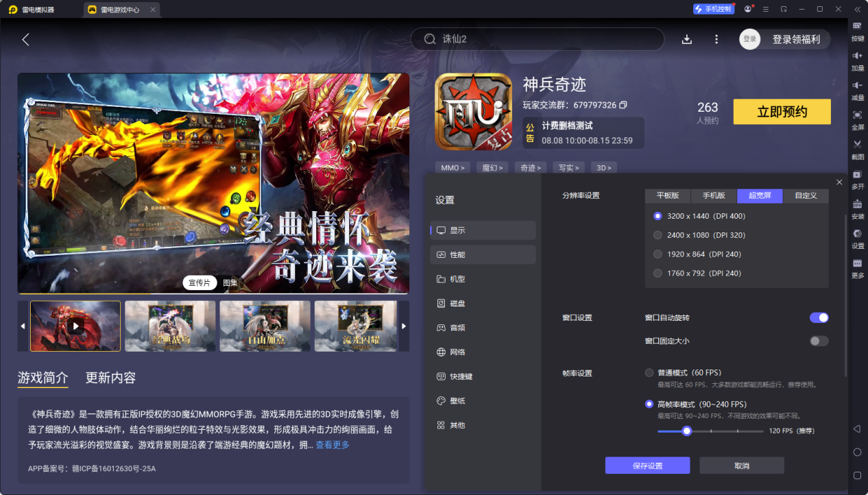The height and width of the screenshot is (495, 868).
Task: Toggle the 窗口自动旋转 switch
Action: [819, 317]
